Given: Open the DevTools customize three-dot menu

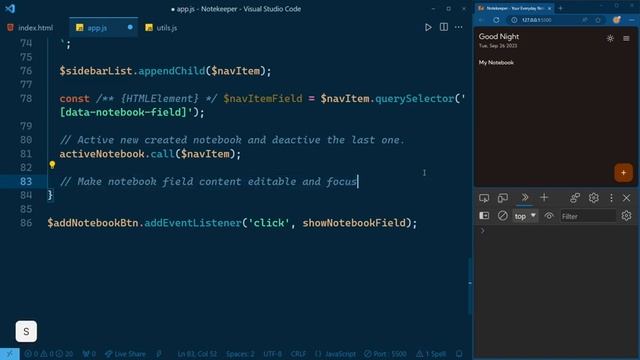Looking at the screenshot, I should (611, 198).
